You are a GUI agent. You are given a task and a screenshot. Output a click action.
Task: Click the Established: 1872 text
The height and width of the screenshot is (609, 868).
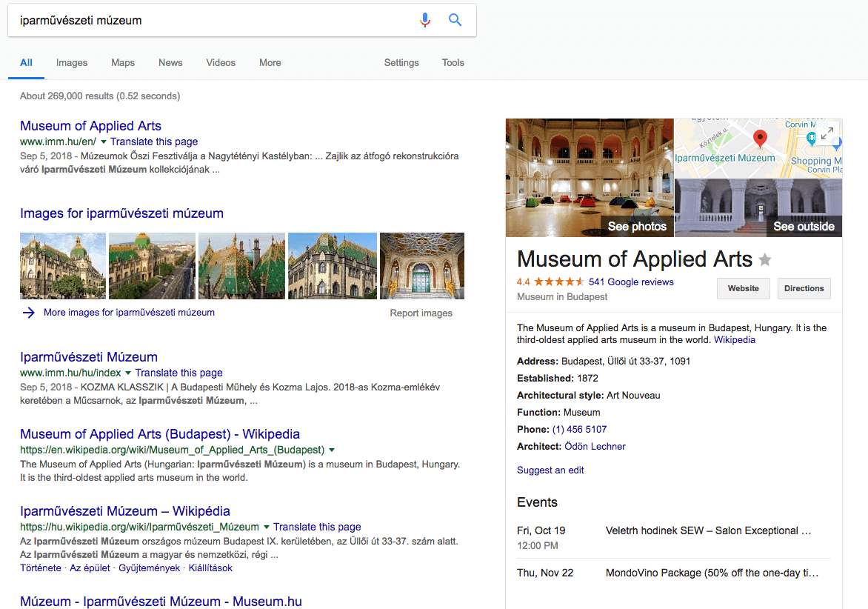pyautogui.click(x=558, y=379)
